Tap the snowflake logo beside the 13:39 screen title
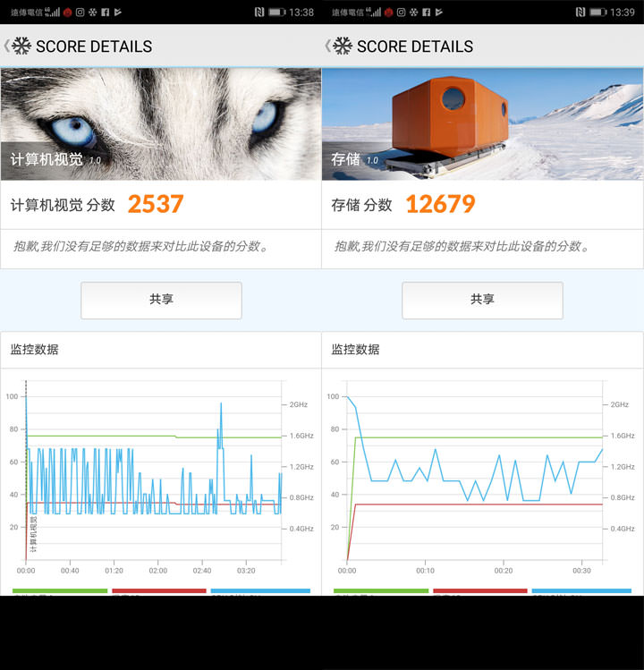 click(x=343, y=46)
